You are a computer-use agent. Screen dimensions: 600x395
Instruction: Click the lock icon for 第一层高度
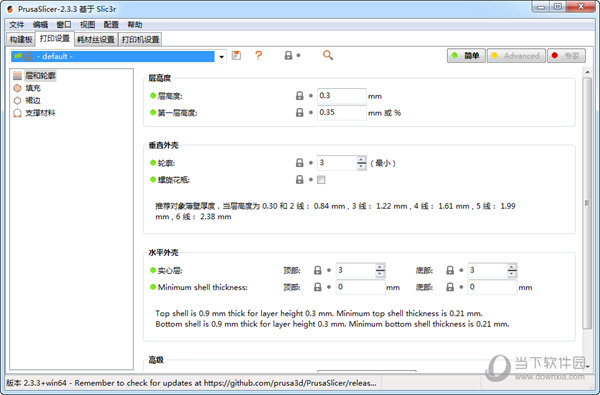coord(300,113)
